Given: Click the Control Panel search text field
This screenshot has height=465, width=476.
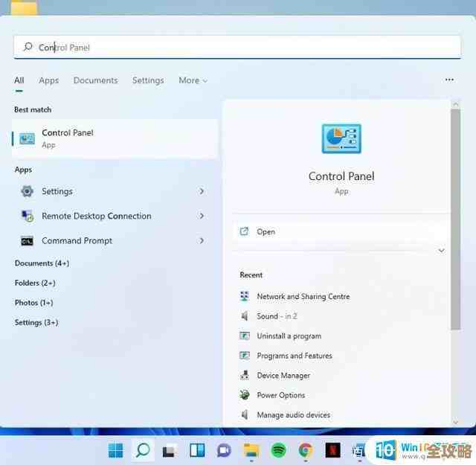Looking at the screenshot, I should [237, 47].
